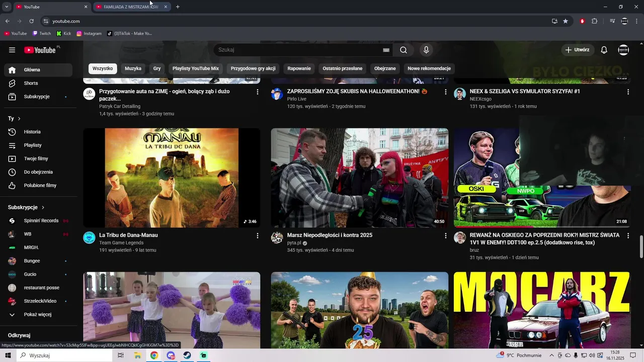Click the YouTube logo in header
This screenshot has height=362, width=644.
40,50
